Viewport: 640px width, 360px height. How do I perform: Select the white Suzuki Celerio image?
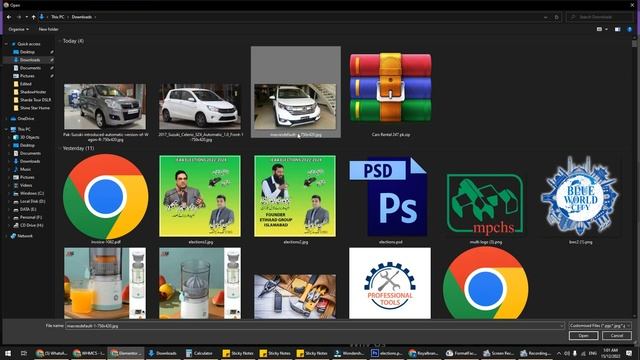coord(200,107)
